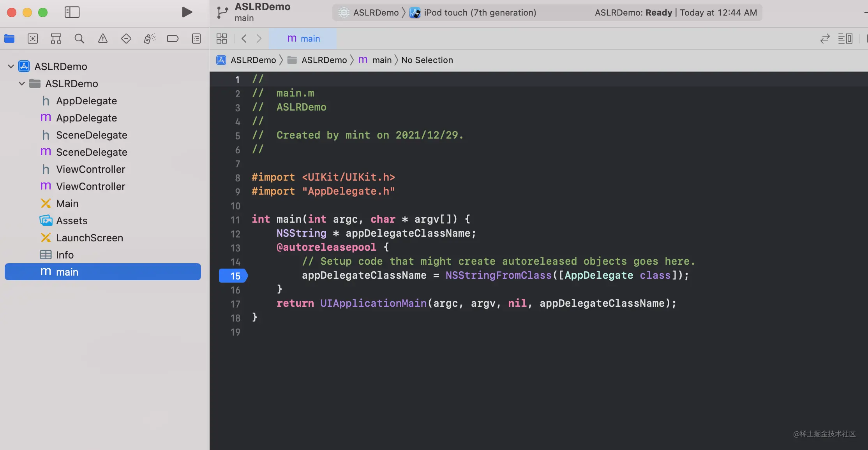Select the main editor tab

303,39
